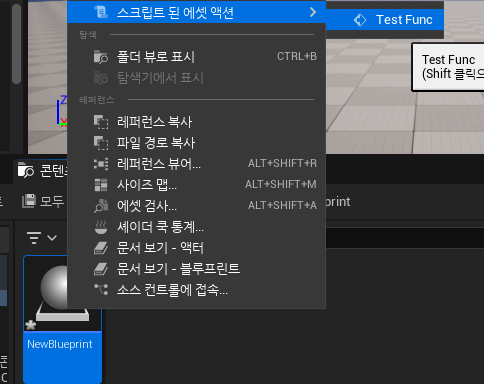Click the 문서 보기 - 블루프린트 book icon
Image resolution: width=484 pixels, height=384 pixels.
pyautogui.click(x=101, y=269)
